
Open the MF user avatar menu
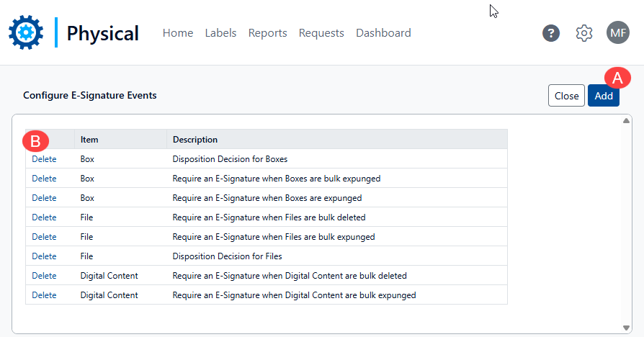(x=618, y=33)
